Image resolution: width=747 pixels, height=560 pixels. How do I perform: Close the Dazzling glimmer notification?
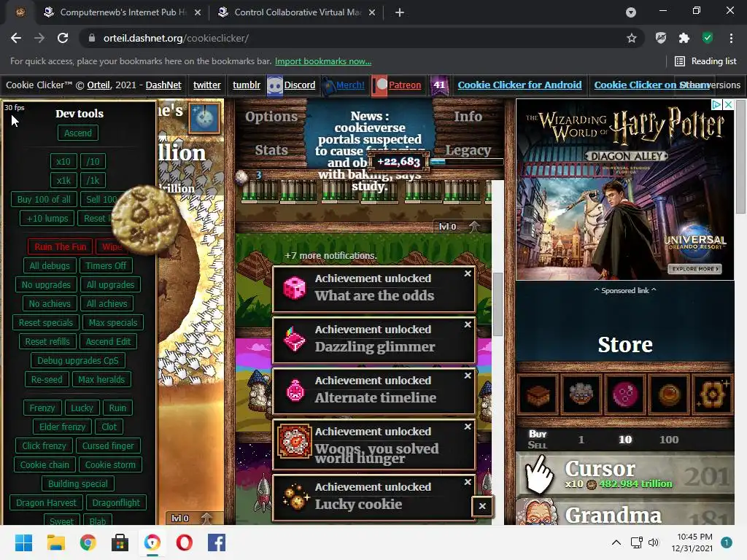tap(468, 324)
